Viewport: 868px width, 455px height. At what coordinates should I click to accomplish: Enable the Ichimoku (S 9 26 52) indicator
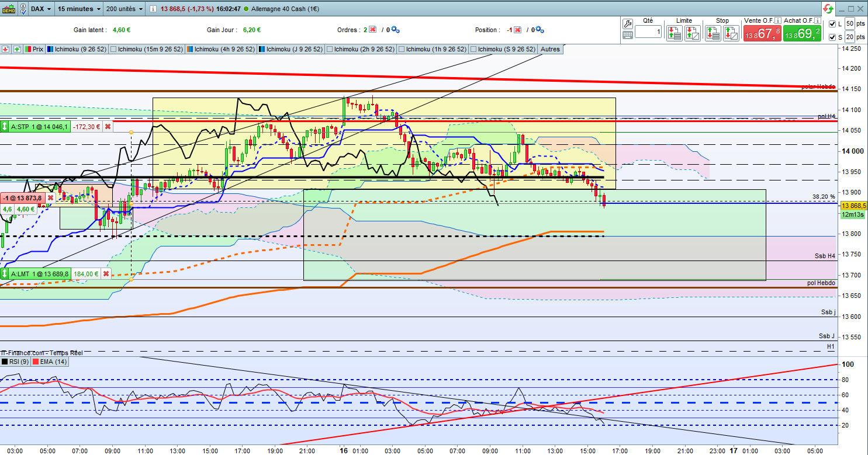tap(473, 50)
